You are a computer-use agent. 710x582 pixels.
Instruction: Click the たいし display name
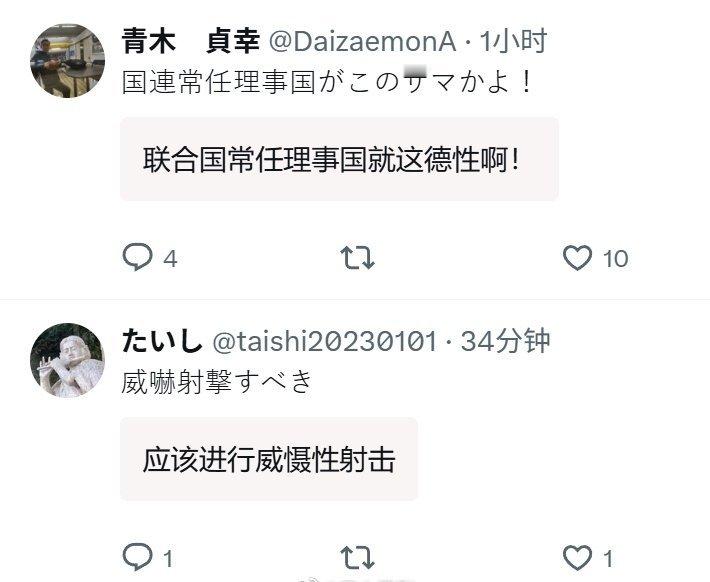coord(162,341)
